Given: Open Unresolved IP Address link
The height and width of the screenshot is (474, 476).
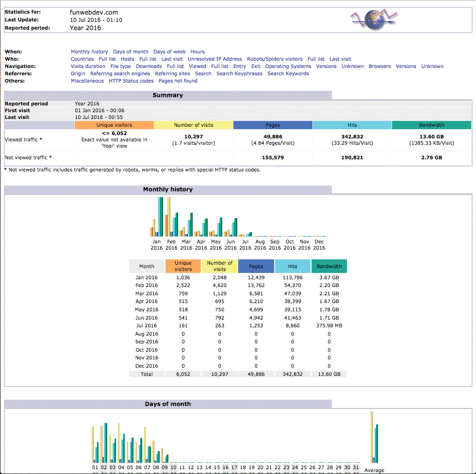Looking at the screenshot, I should (x=214, y=59).
